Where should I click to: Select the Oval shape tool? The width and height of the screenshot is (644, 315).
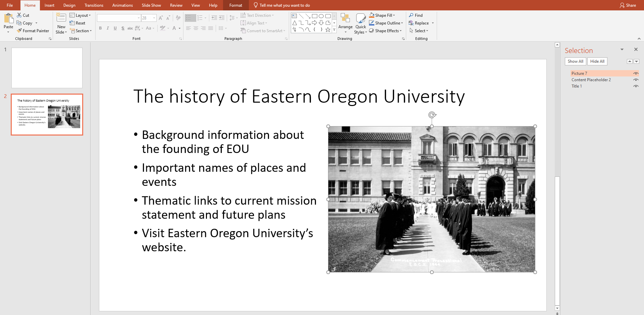pyautogui.click(x=321, y=16)
